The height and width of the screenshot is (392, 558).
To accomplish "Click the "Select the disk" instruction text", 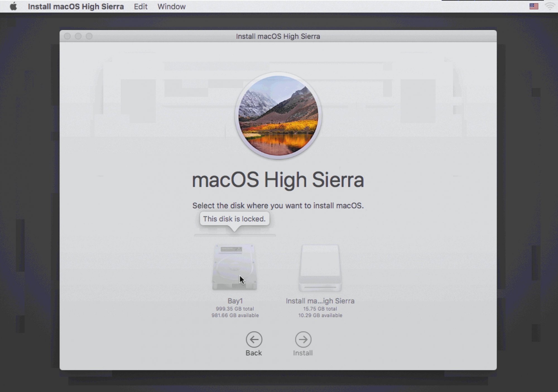I will pyautogui.click(x=278, y=206).
